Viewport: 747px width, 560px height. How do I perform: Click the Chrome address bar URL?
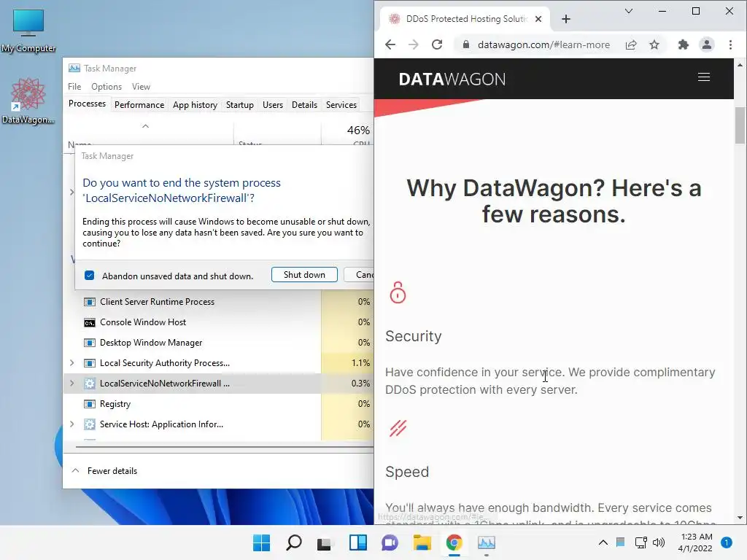543,44
